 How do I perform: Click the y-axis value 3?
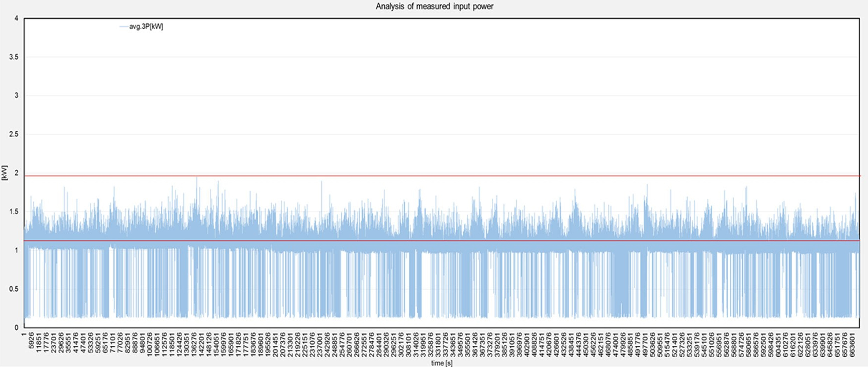(16, 96)
